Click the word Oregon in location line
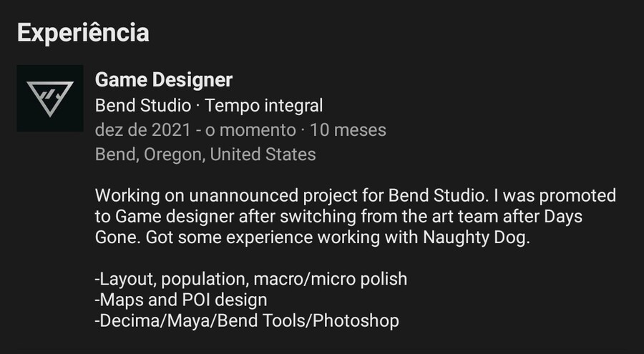 click(x=172, y=154)
